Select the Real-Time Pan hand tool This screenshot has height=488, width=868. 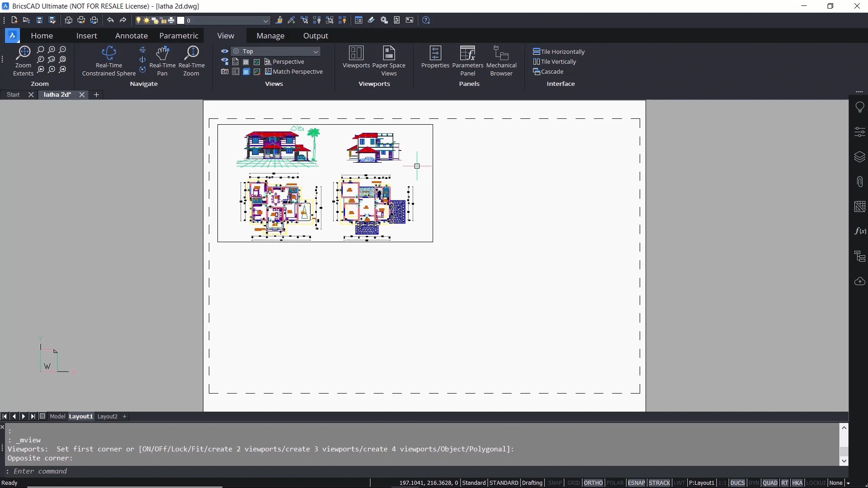(x=162, y=53)
